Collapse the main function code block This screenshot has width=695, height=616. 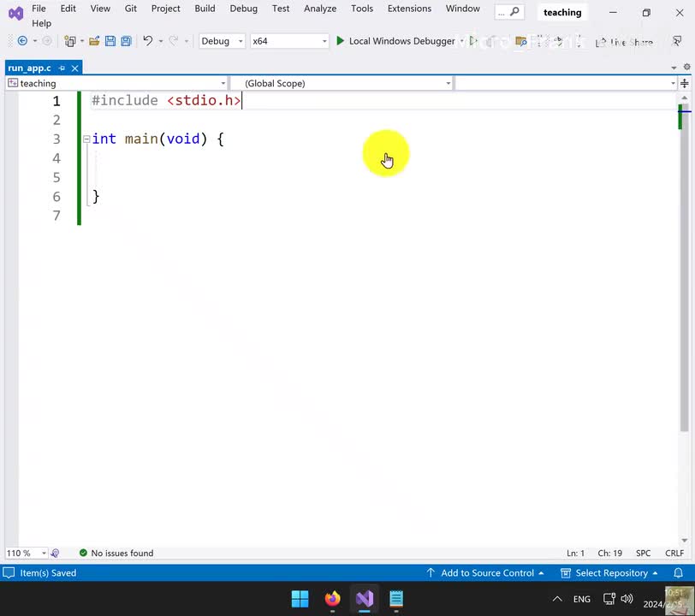[86, 139]
